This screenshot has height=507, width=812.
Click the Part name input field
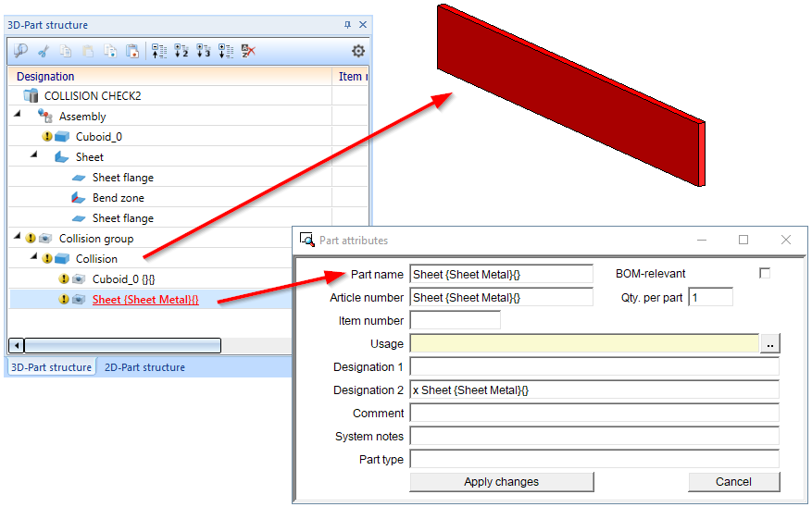(501, 274)
